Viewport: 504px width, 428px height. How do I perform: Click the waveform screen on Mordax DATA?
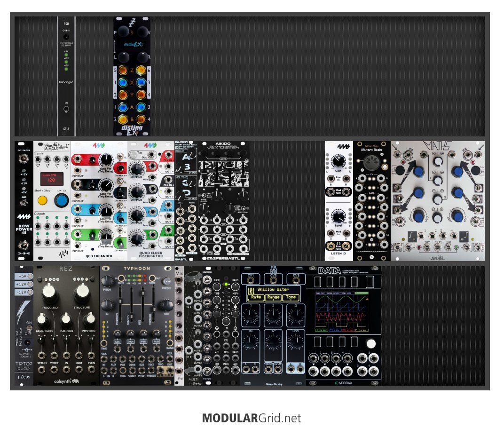(342, 312)
